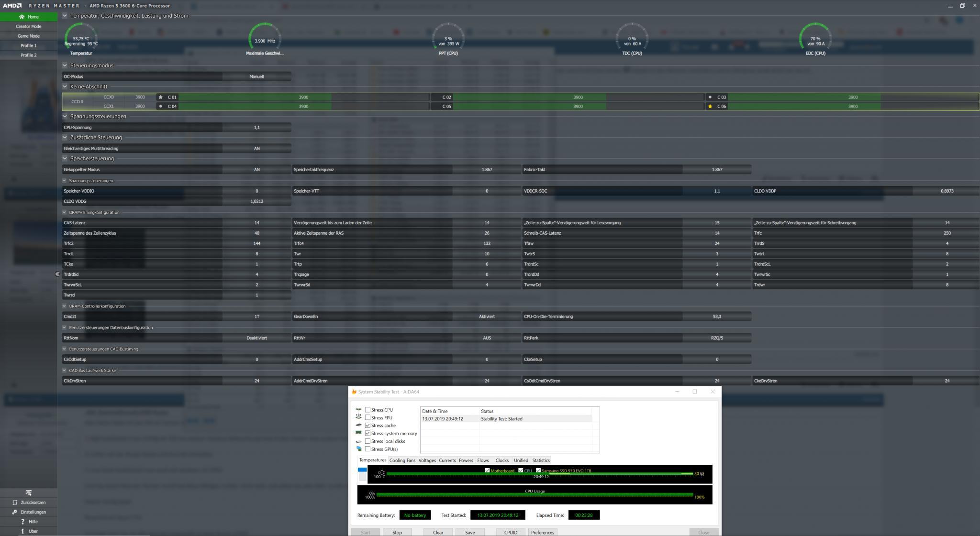Click the Hilfe question mark icon

(22, 522)
